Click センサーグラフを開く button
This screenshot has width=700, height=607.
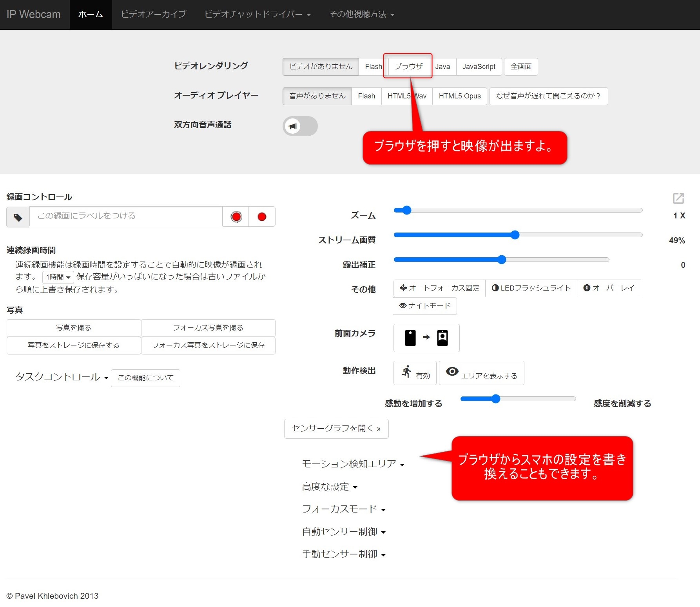(336, 429)
